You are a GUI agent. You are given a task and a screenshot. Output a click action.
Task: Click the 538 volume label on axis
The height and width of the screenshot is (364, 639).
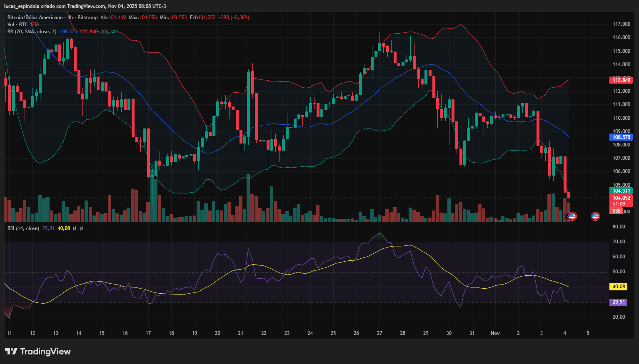point(617,211)
